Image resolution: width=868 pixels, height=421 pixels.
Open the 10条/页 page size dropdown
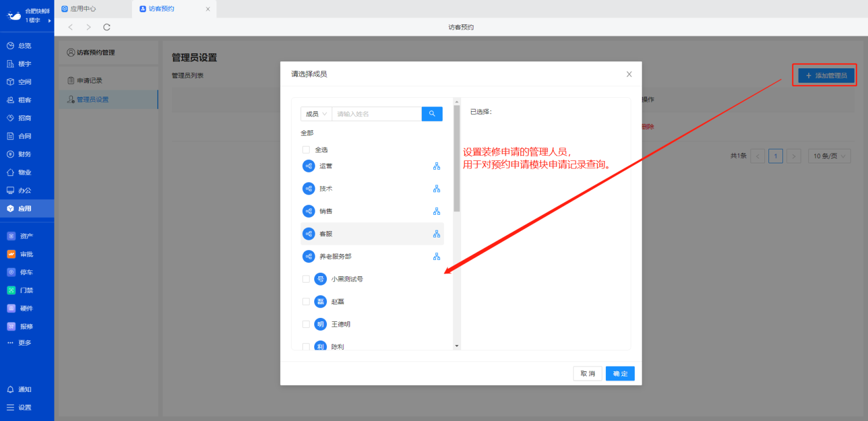pyautogui.click(x=829, y=156)
